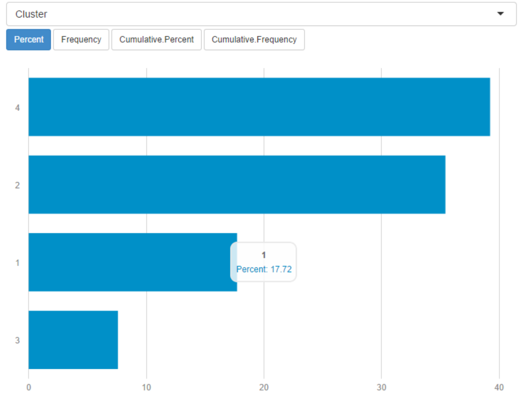Click x-axis tick label 10
Viewport: 532px width, 393px height.
tap(146, 387)
